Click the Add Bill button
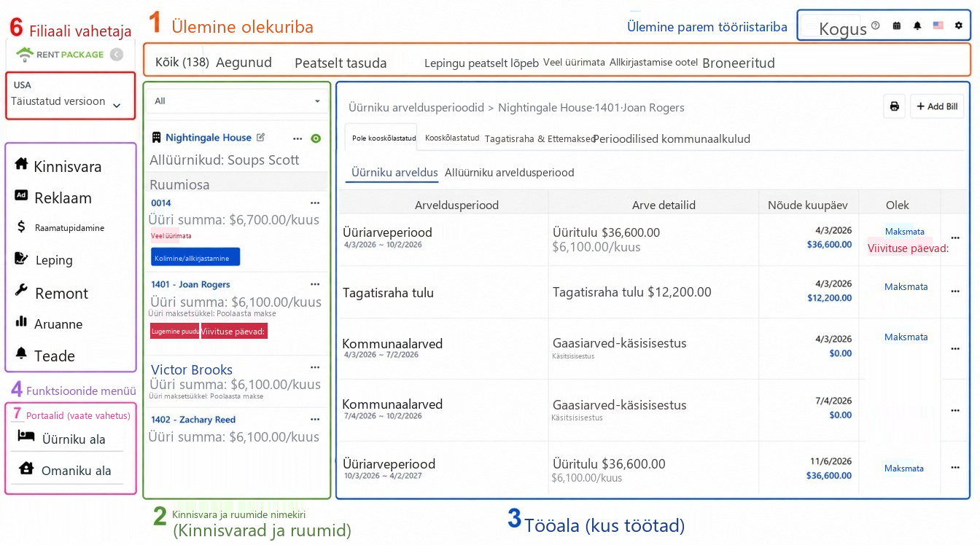 (937, 106)
